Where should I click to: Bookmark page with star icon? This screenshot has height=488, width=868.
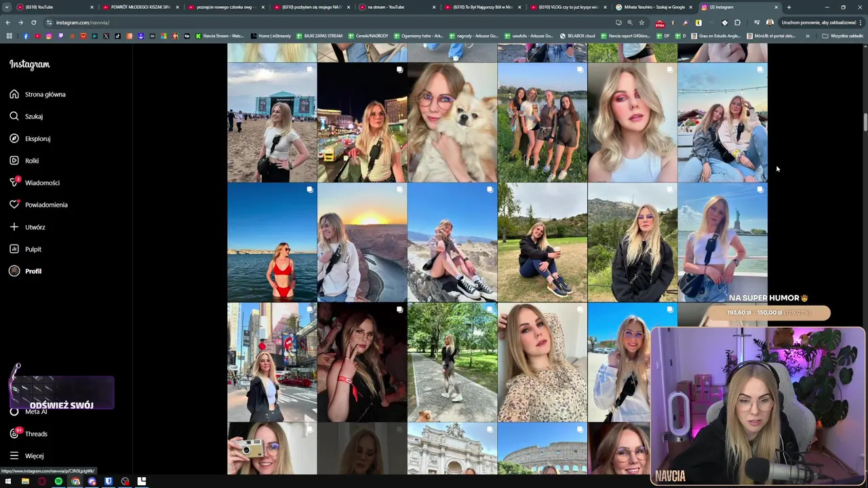[x=642, y=22]
